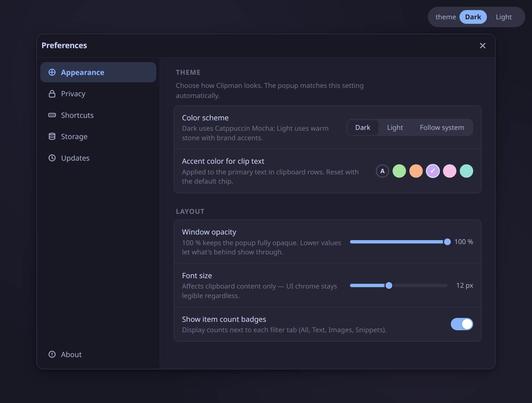Open the Shortcuts section
Image resolution: width=532 pixels, height=403 pixels.
pos(98,115)
